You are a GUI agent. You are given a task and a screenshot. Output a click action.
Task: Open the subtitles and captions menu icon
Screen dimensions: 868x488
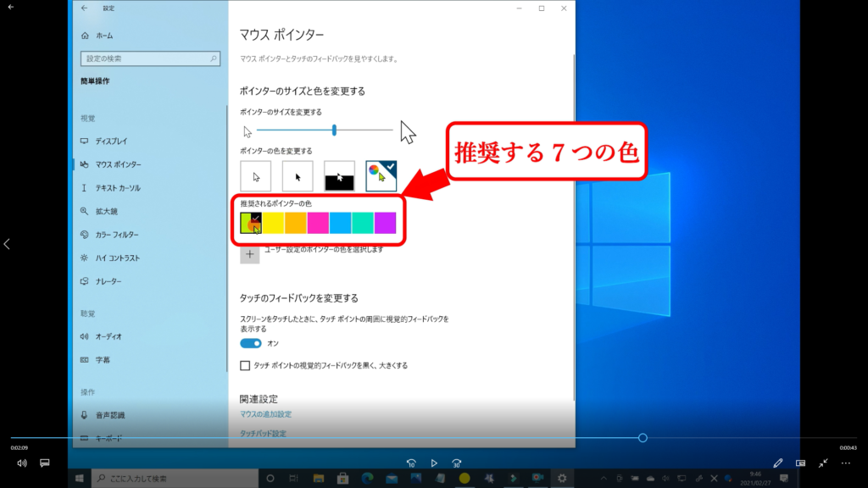[45, 463]
